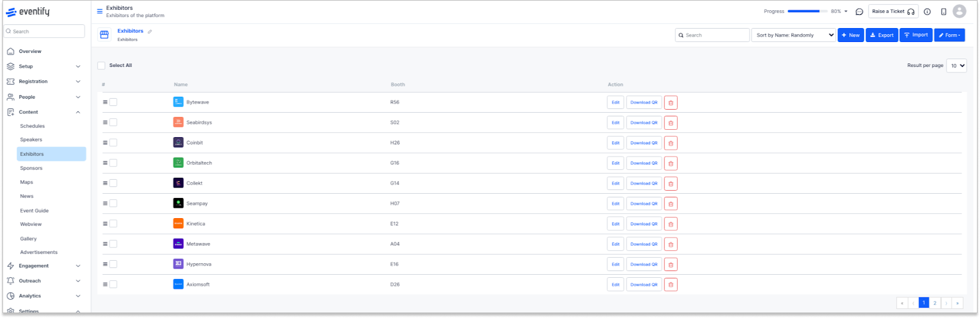Image resolution: width=980 pixels, height=318 pixels.
Task: Check the Hypernova row checkbox
Action: coord(113,264)
